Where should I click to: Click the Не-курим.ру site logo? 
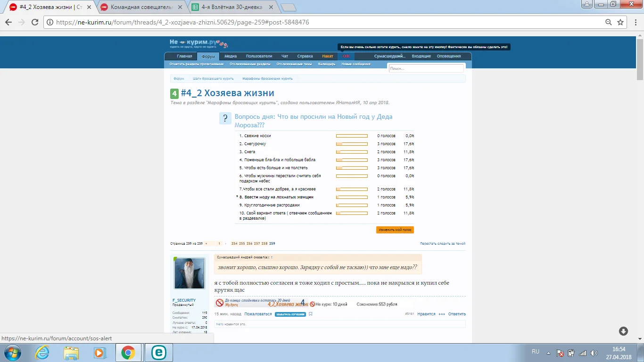(198, 43)
